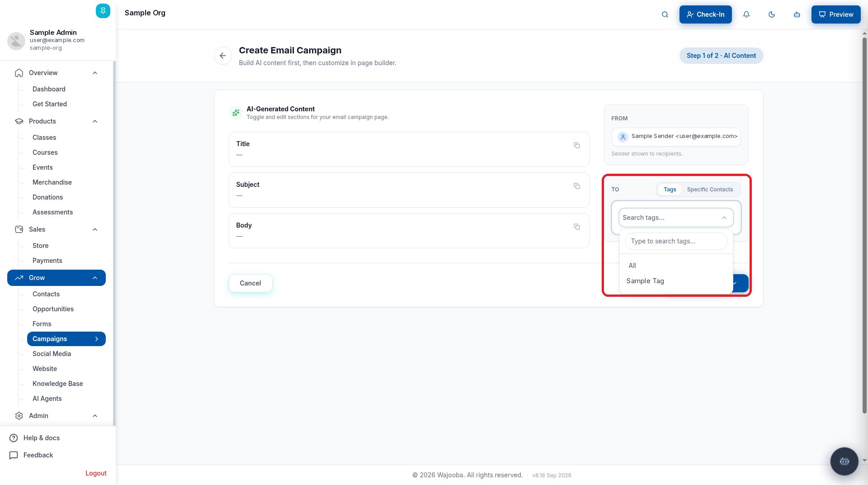Click the Feedback chat icon
This screenshot has height=485, width=868.
coord(14,455)
